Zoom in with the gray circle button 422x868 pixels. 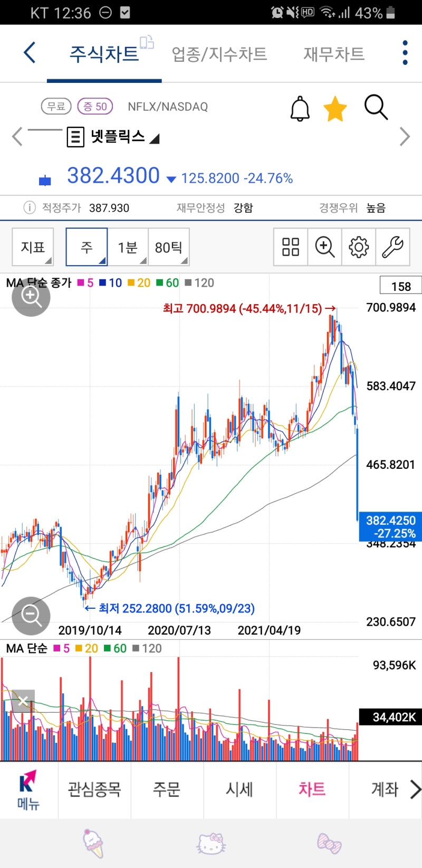tap(31, 297)
